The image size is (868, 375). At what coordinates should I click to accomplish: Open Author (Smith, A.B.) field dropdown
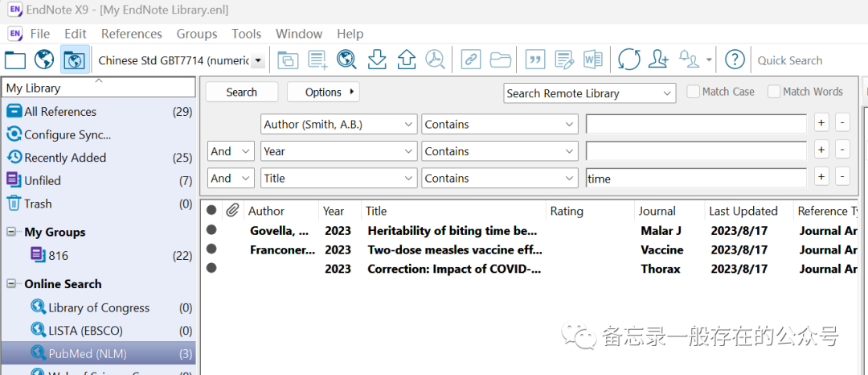tap(339, 125)
